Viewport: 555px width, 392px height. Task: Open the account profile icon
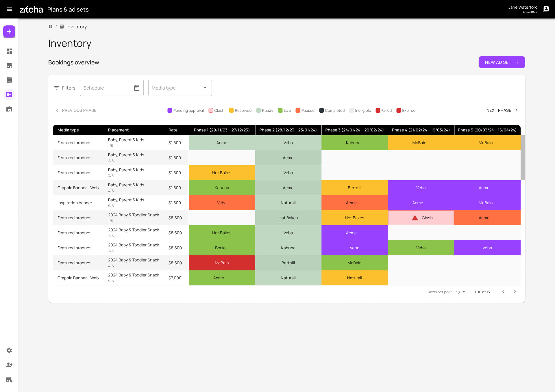click(x=546, y=9)
